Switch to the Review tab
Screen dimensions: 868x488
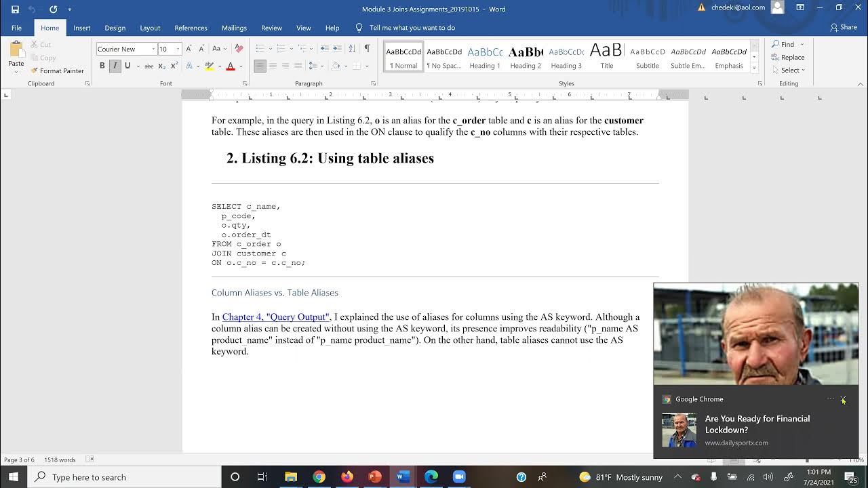pos(271,28)
